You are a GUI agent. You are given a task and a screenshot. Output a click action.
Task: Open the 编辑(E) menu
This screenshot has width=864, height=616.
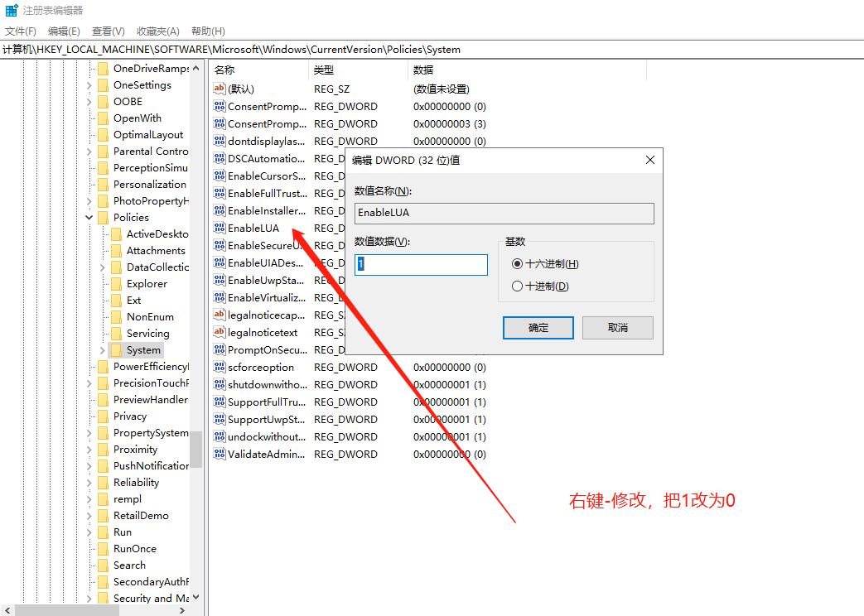pyautogui.click(x=64, y=31)
